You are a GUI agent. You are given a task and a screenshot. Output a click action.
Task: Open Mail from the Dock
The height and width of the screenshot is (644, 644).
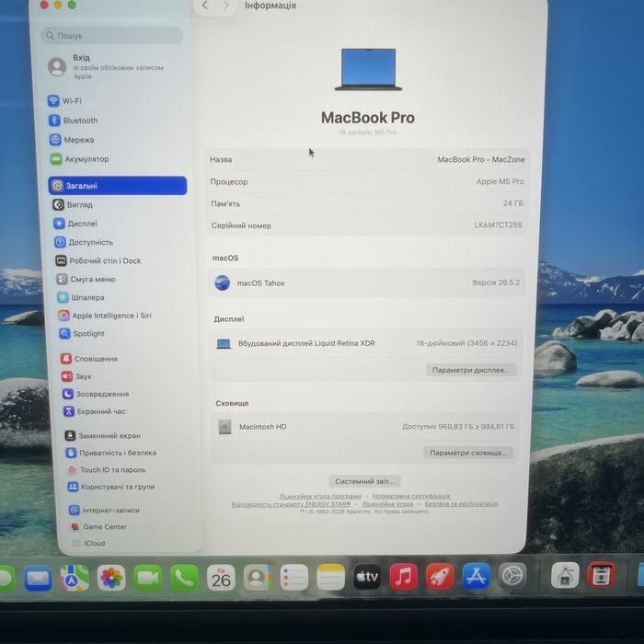click(38, 579)
